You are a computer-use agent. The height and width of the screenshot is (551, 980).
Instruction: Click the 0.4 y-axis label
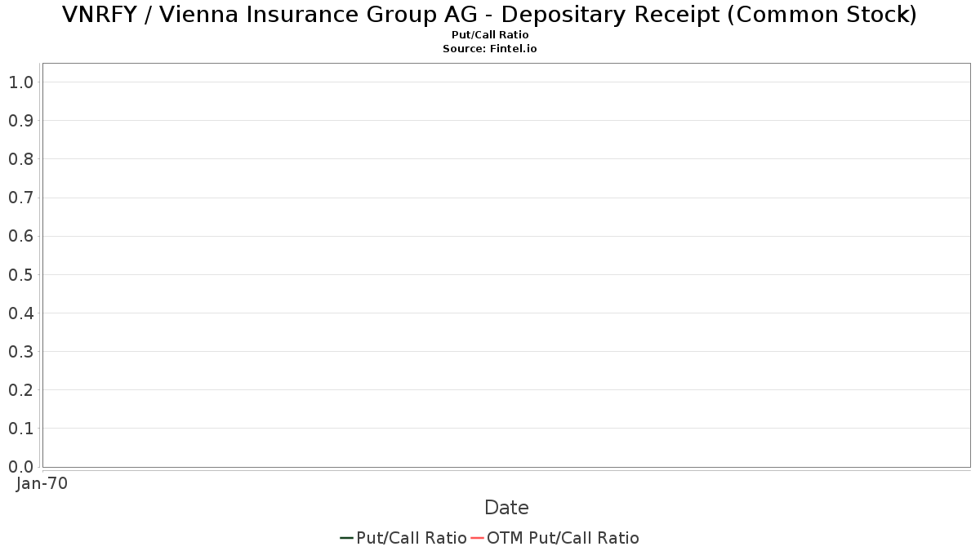tap(21, 313)
